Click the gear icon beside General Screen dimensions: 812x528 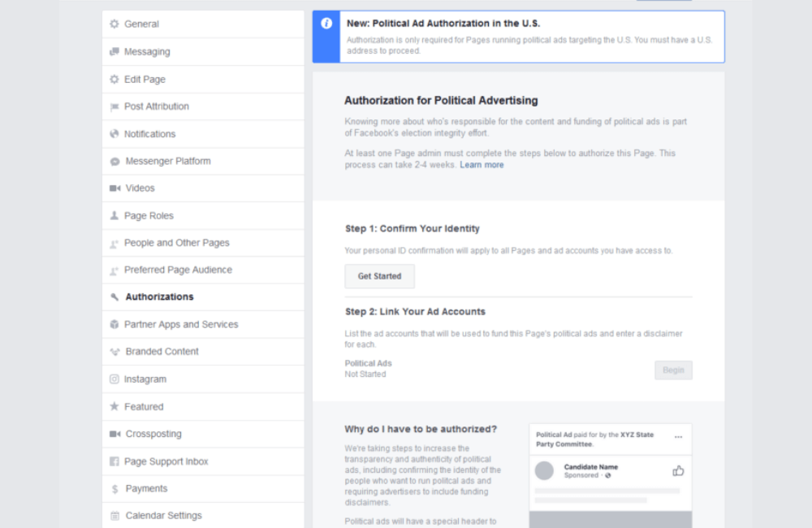(x=114, y=24)
